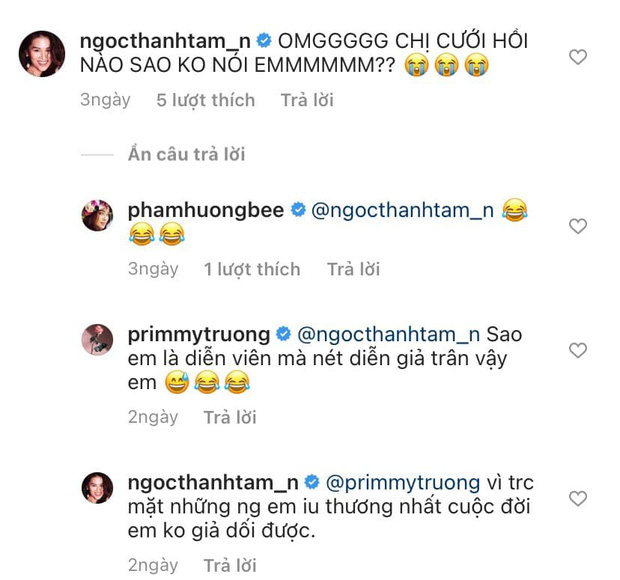View "5 lượt thích" likes list
620x580 pixels.
click(205, 100)
